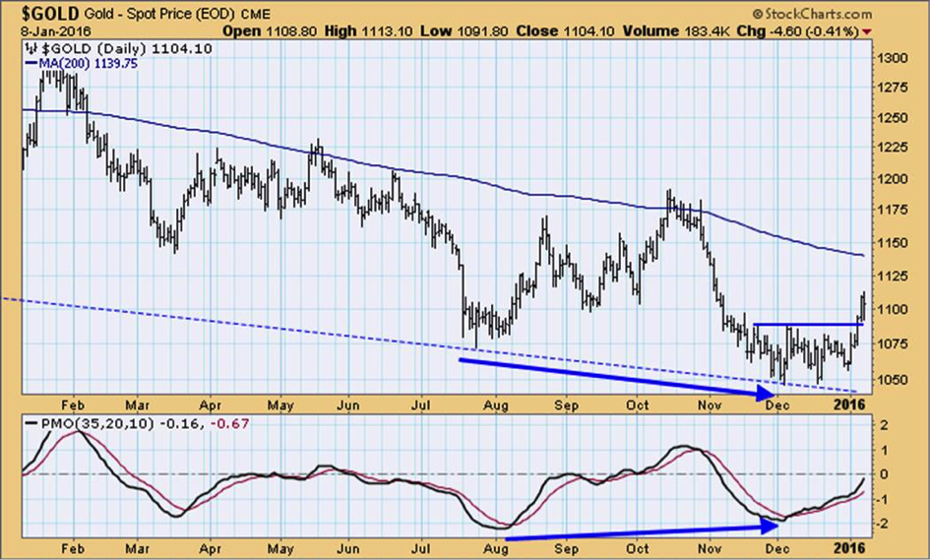
Task: Click the 0 label on the PMO axis
Action: pos(885,474)
